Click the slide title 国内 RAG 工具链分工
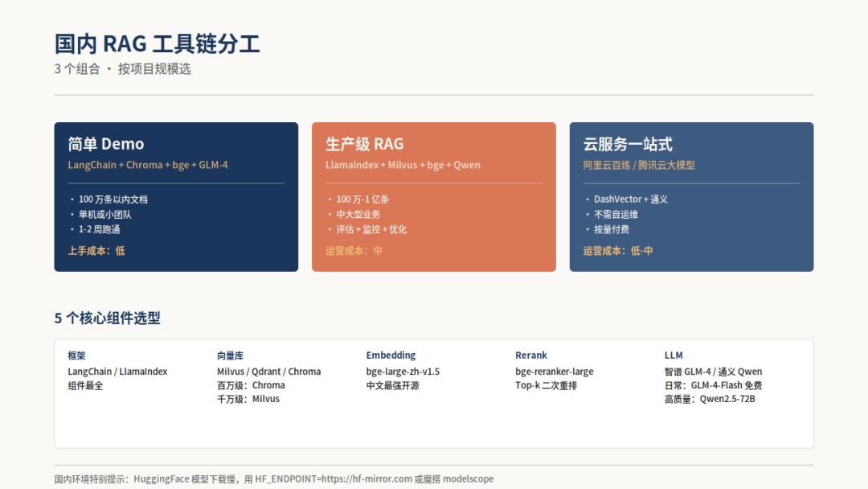This screenshot has height=489, width=868. (x=158, y=43)
